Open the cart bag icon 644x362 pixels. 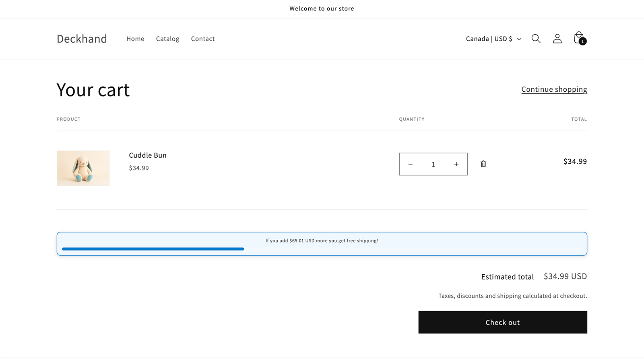tap(579, 38)
